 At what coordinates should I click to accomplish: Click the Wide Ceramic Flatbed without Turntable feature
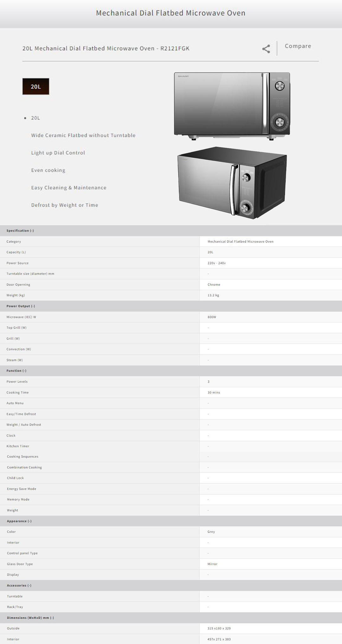83,135
